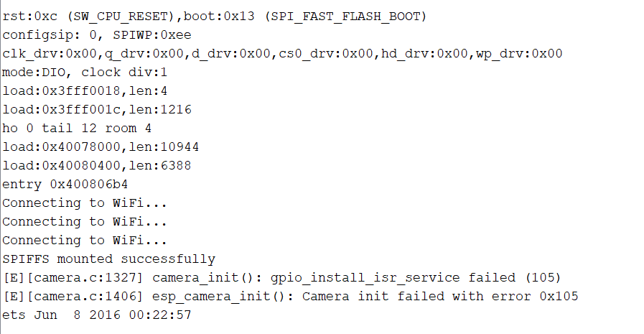Click the ho 0 tail 12 room 4 line
644x334 pixels.
tap(77, 128)
